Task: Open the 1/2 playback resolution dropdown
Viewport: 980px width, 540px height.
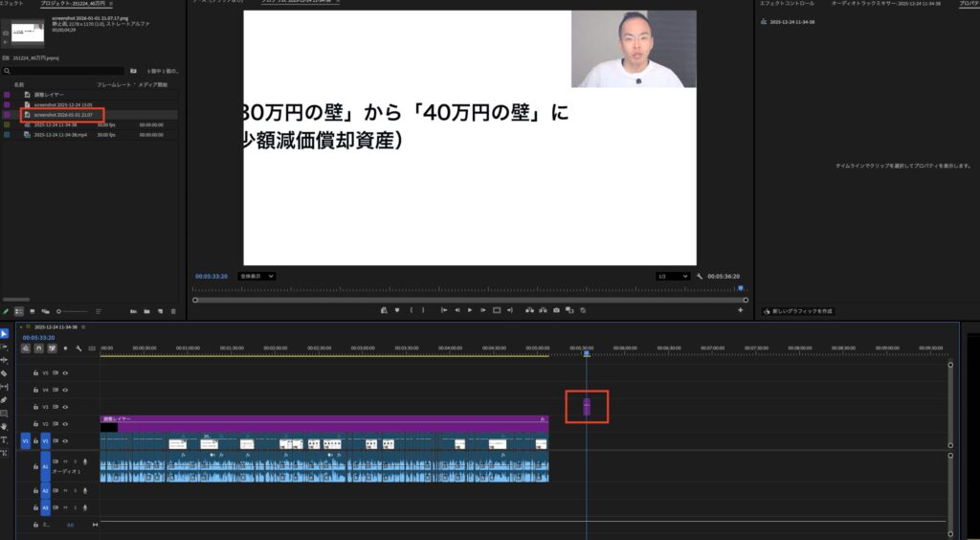Action: (672, 276)
